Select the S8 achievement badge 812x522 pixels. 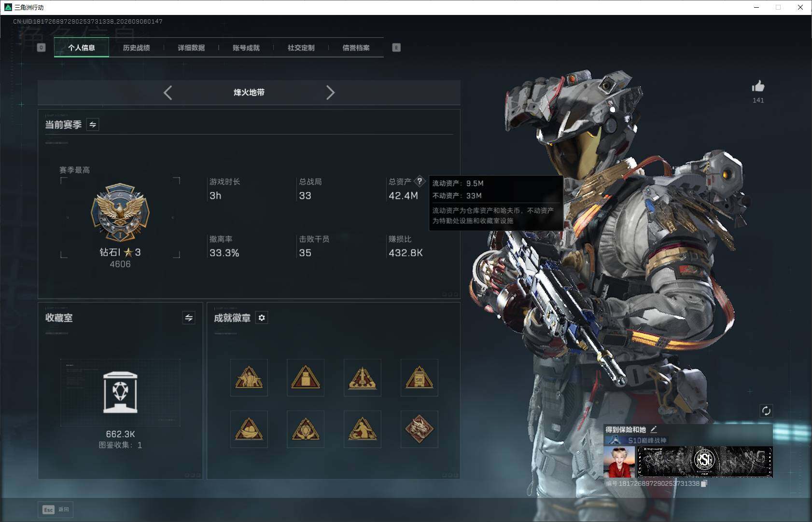tap(419, 378)
